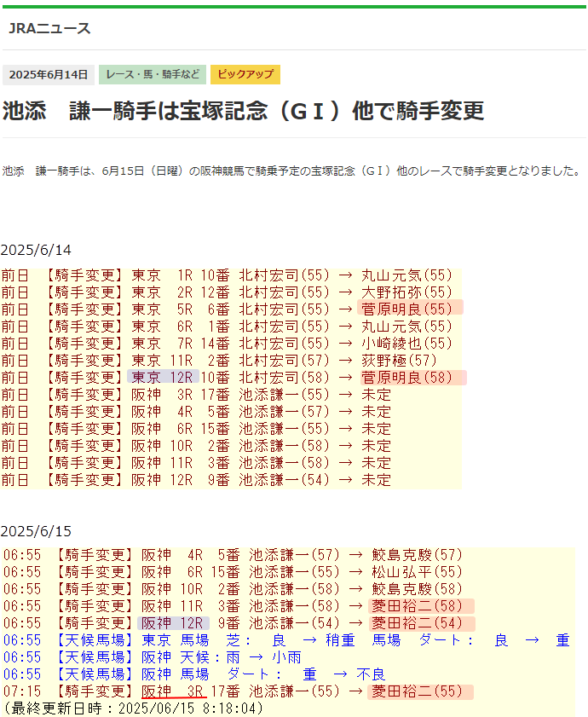Click 荻野極(57) in 東京 11R row

pyautogui.click(x=399, y=361)
